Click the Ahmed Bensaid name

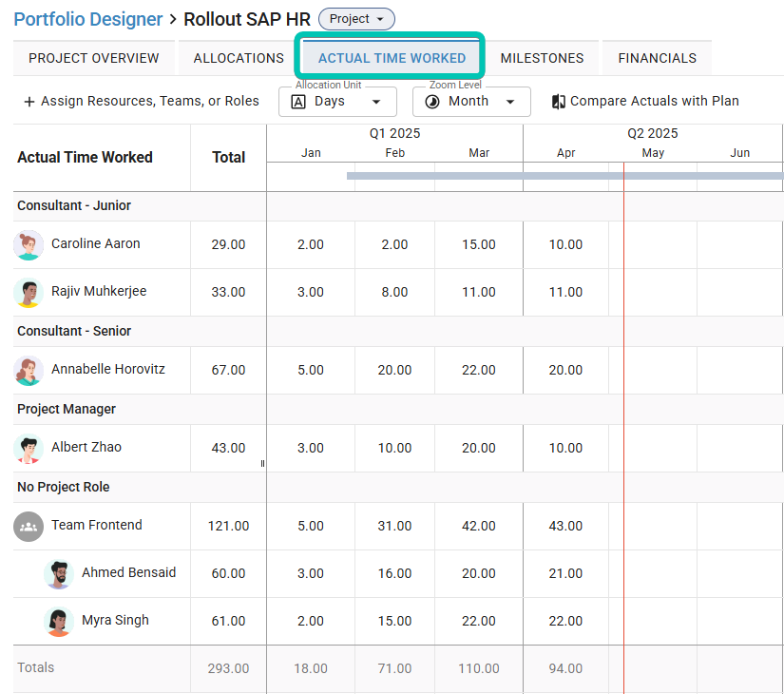tap(129, 572)
